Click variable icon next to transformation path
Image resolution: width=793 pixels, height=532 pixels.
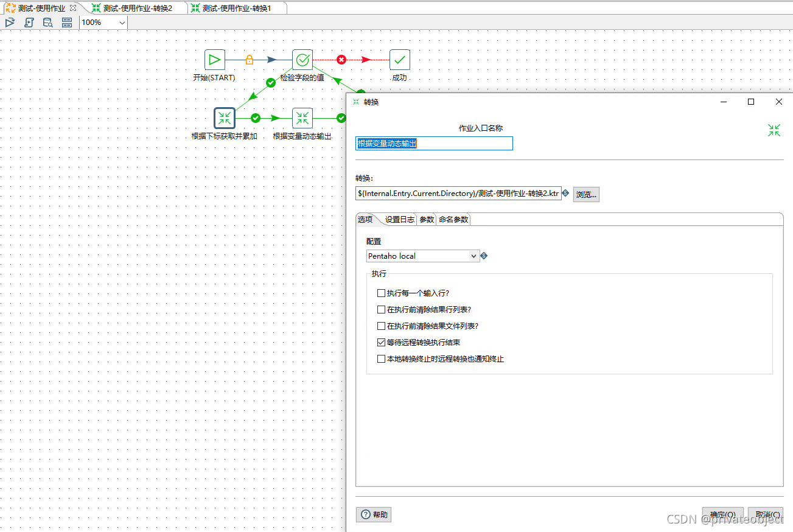click(565, 193)
